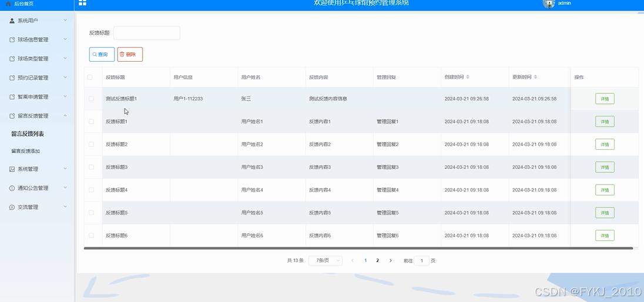
Task: Check the 反馈标题6 row checkbox
Action: click(91, 236)
